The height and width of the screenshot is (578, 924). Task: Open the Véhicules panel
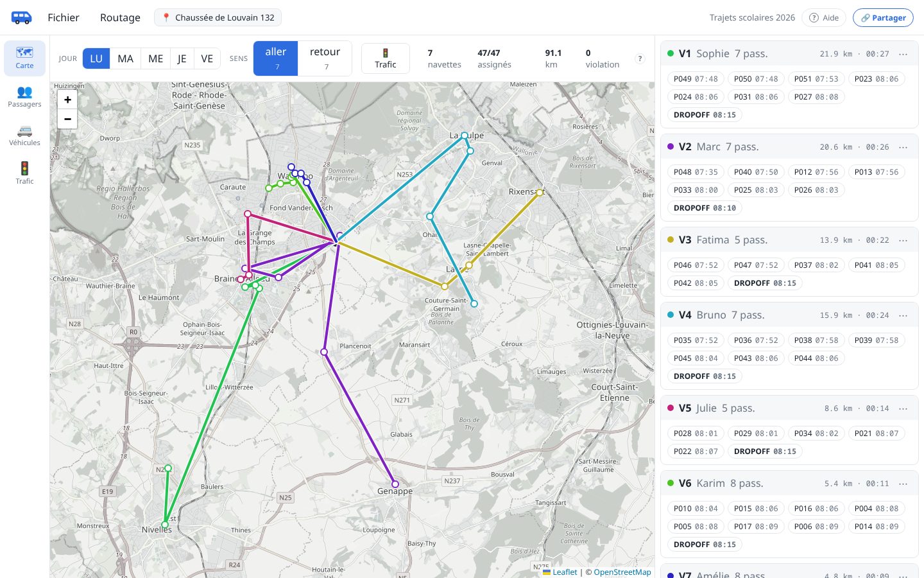pos(24,136)
